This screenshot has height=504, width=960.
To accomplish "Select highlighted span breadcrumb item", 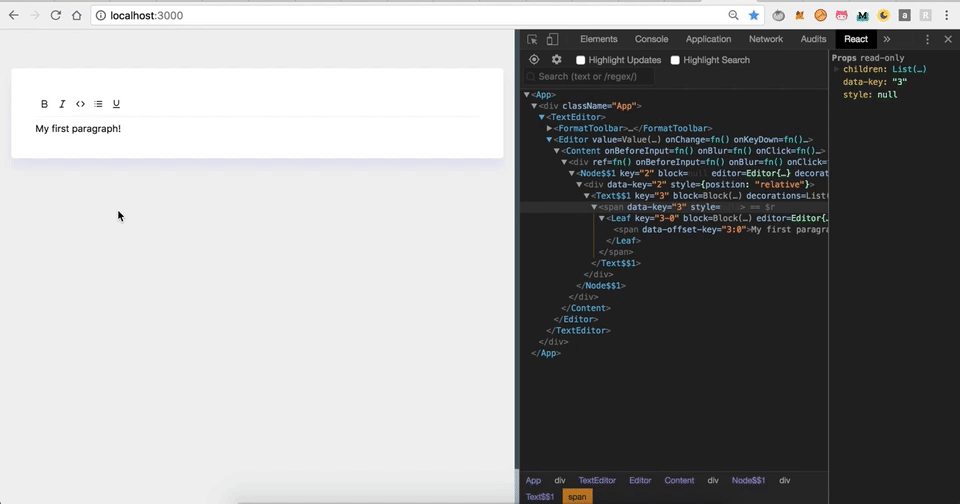I will click(x=577, y=497).
